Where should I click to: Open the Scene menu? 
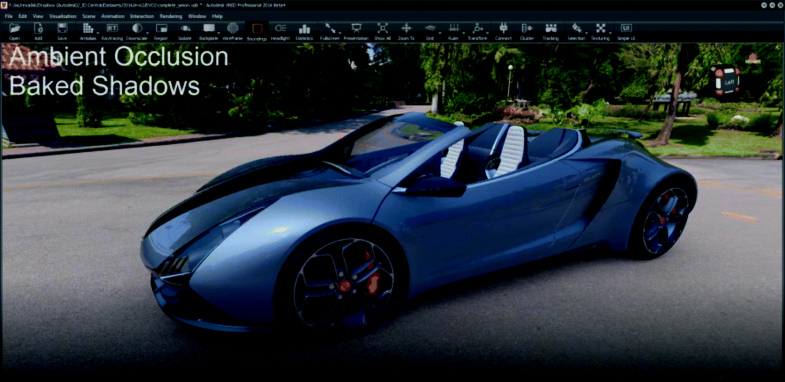pyautogui.click(x=89, y=16)
